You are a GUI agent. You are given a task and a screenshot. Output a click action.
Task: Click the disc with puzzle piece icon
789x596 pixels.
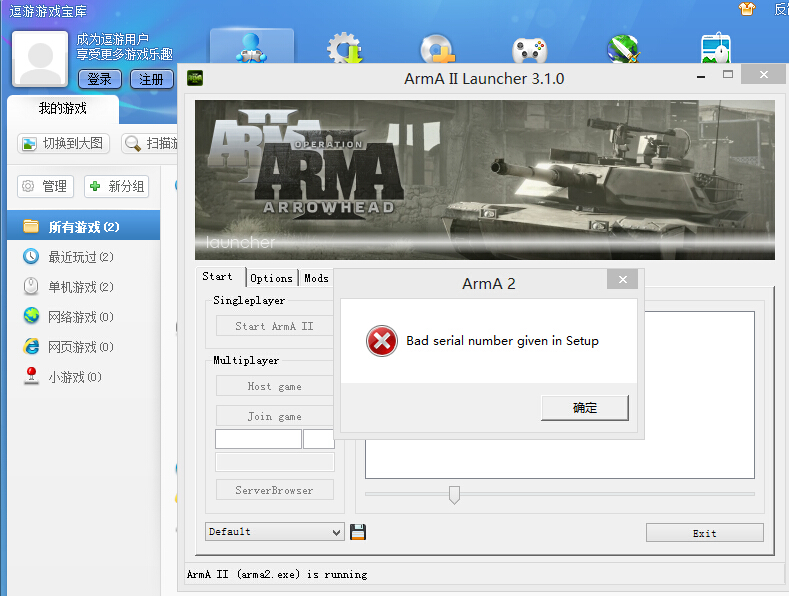pyautogui.click(x=437, y=49)
